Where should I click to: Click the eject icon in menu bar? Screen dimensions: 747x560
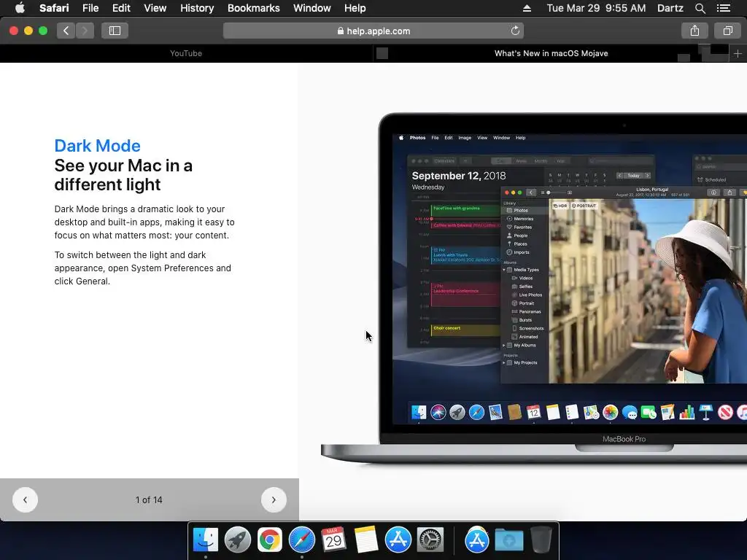tap(527, 8)
